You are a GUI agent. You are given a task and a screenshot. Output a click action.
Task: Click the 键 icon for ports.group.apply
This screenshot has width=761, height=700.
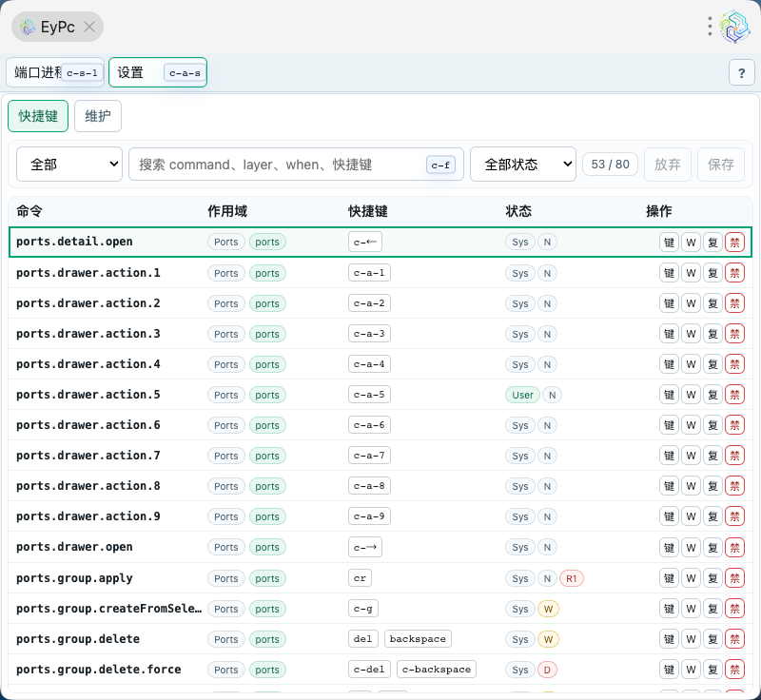[669, 578]
